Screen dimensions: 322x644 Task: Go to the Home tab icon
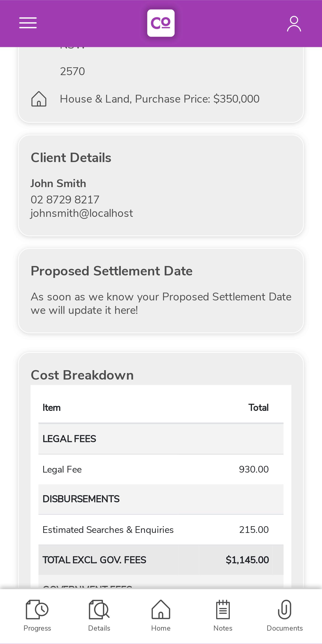161,609
